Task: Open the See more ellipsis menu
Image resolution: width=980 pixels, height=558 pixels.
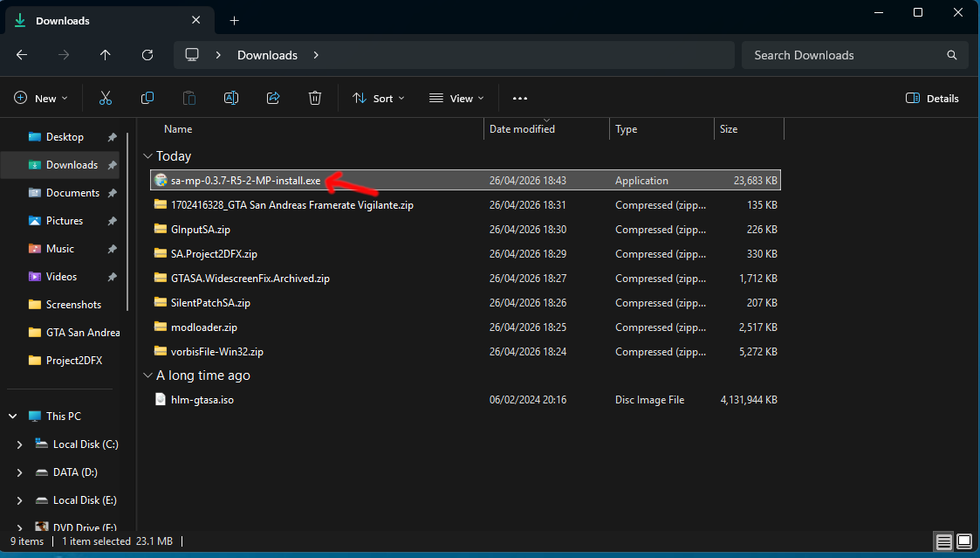Action: pyautogui.click(x=520, y=98)
